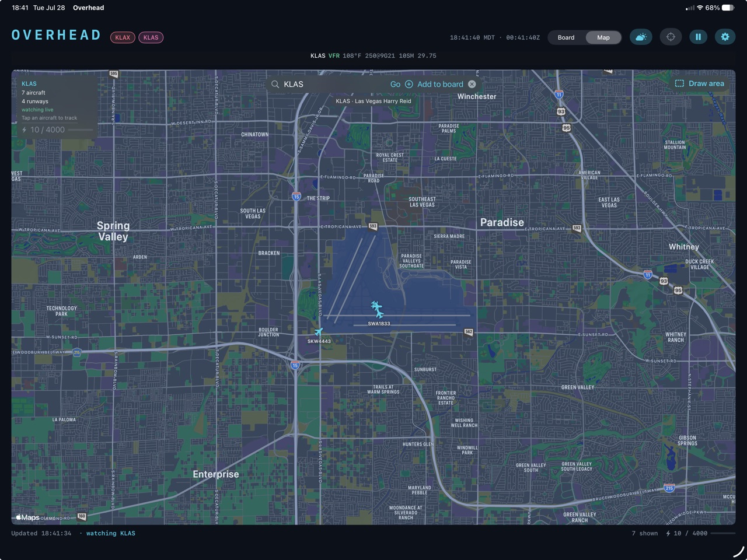Click 'watching live' status in panel
Image resolution: width=747 pixels, height=560 pixels.
pyautogui.click(x=37, y=110)
